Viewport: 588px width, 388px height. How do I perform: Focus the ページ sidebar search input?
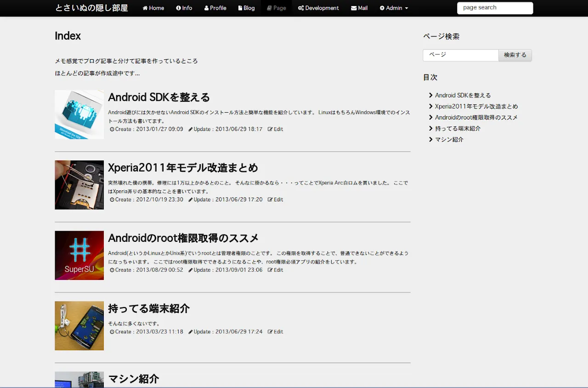(460, 55)
